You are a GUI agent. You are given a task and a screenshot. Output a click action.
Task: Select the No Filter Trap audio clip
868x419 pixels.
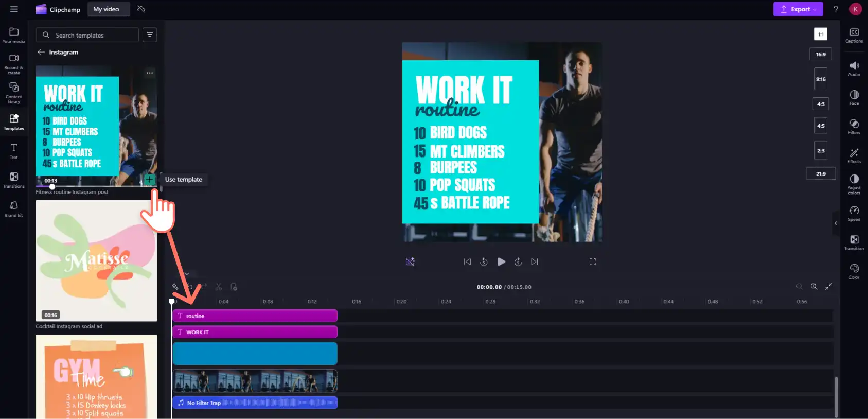coord(255,403)
